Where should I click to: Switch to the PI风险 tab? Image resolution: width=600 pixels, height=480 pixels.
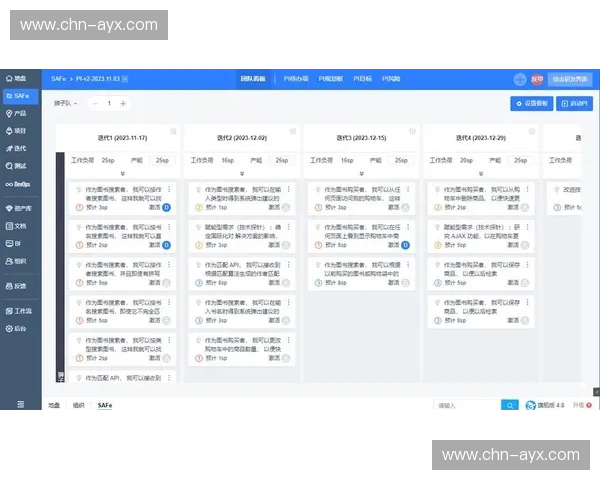click(391, 79)
